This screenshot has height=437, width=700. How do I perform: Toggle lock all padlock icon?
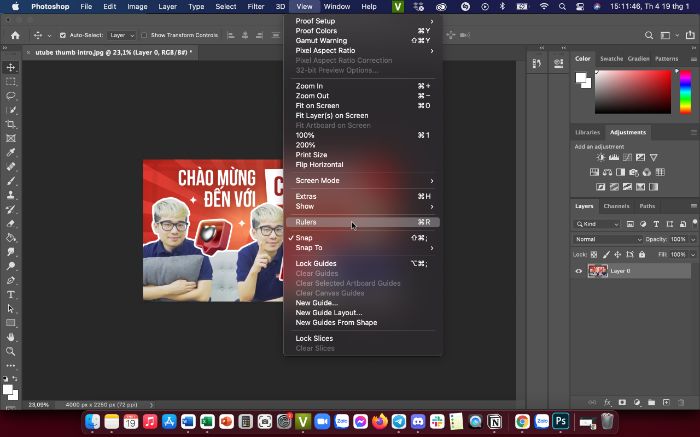[642, 254]
